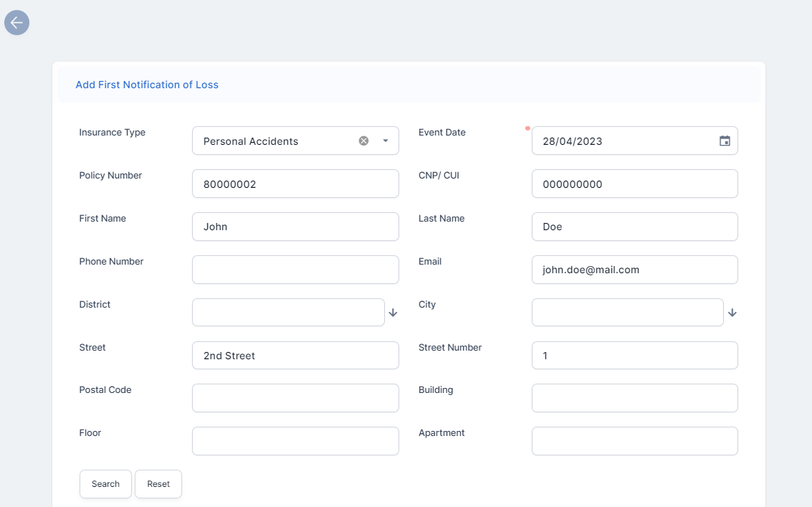Screen dimensions: 812x507
Task: Open the City combo box field
Action: (627, 313)
